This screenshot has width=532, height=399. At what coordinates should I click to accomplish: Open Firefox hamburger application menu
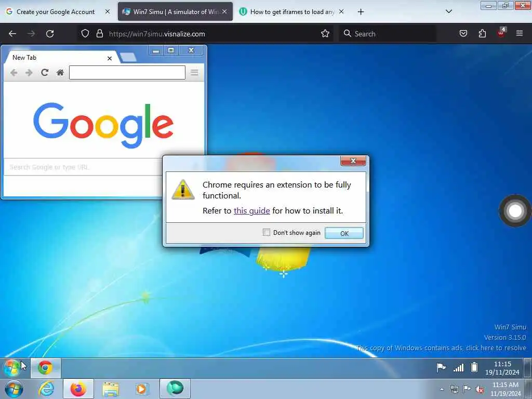(x=520, y=33)
